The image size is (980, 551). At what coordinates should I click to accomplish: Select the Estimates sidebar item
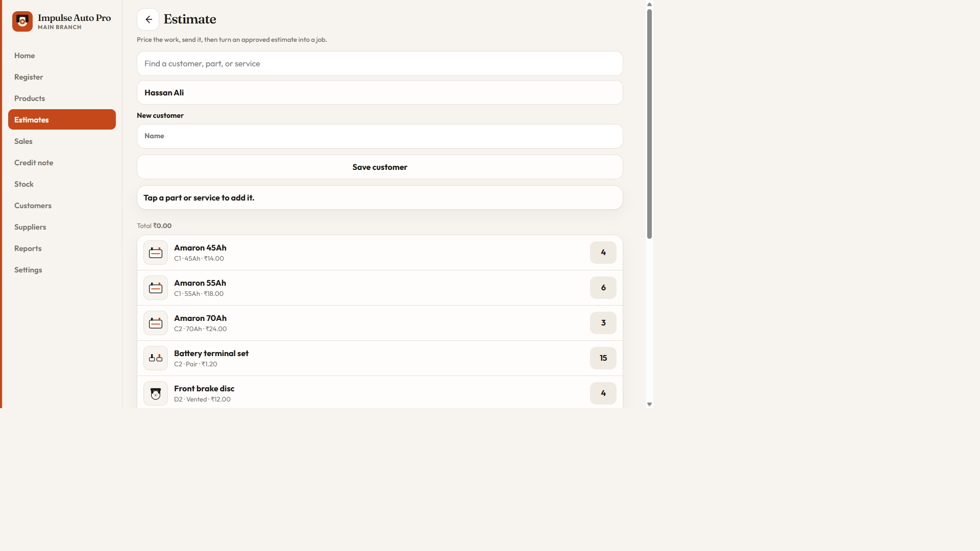(x=62, y=119)
